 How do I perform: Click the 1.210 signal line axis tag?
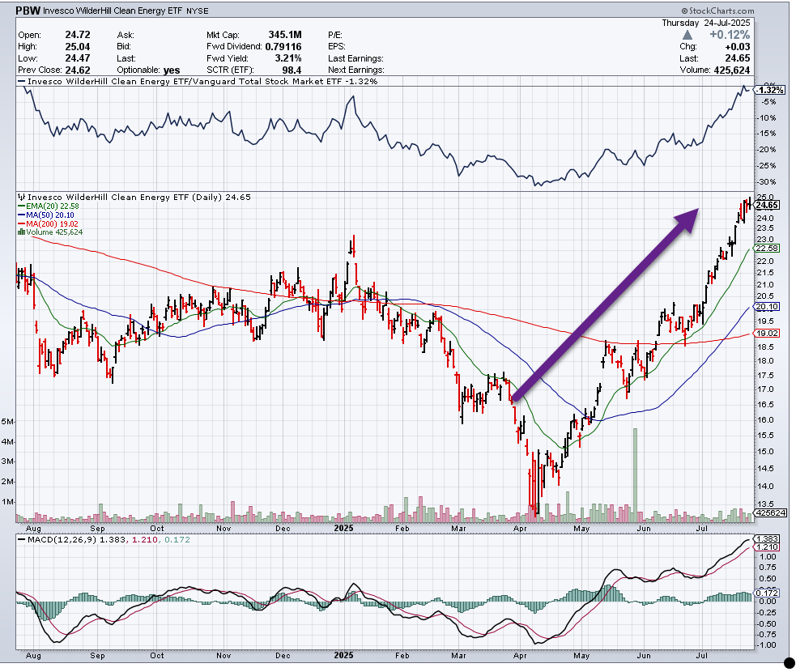(x=767, y=547)
